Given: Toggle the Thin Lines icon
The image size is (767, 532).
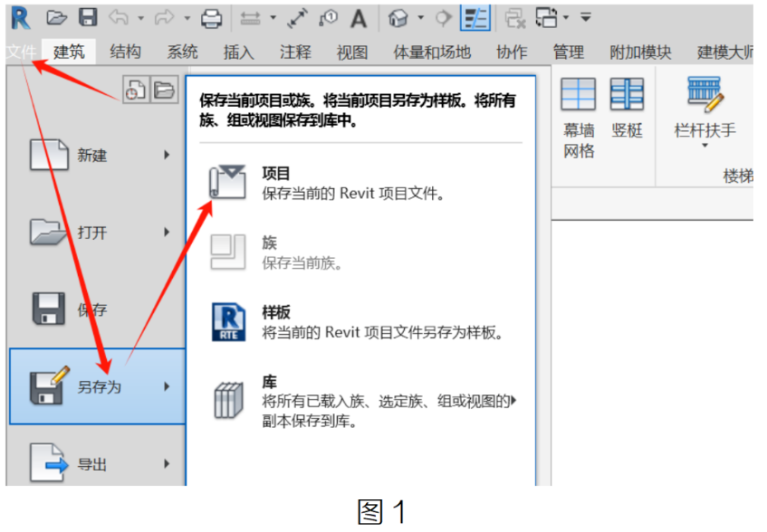Looking at the screenshot, I should pos(475,18).
